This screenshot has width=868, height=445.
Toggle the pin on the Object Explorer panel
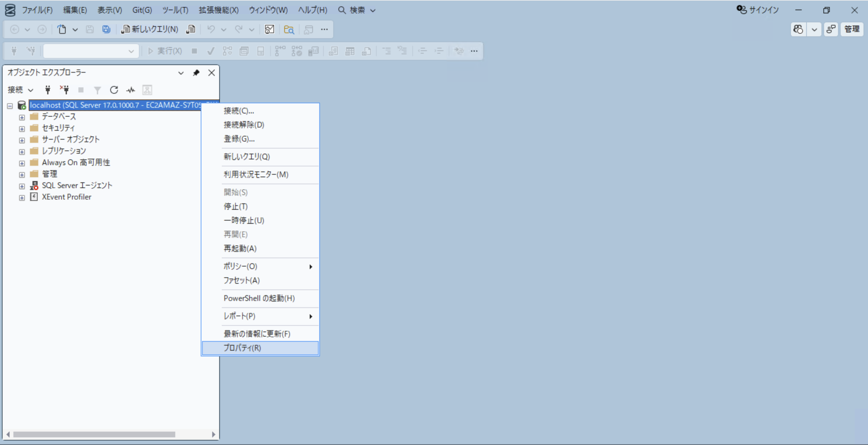tap(196, 73)
